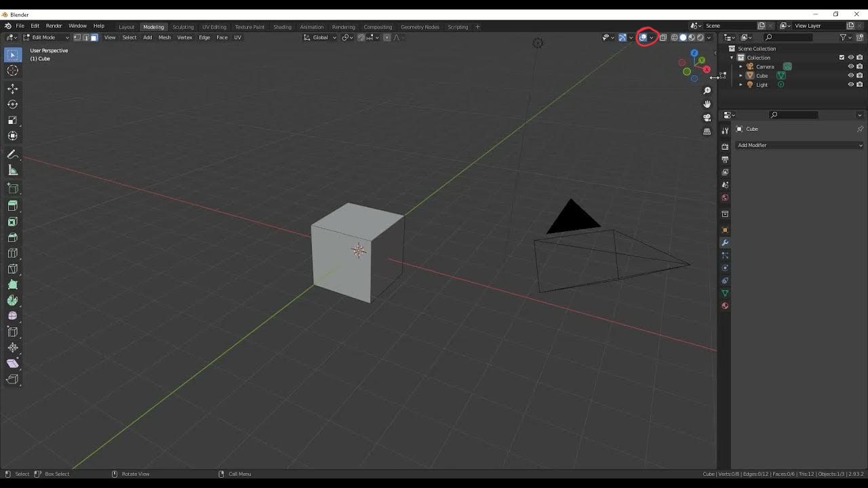Open the Mesh menu in viewport header
This screenshot has width=868, height=488.
165,37
